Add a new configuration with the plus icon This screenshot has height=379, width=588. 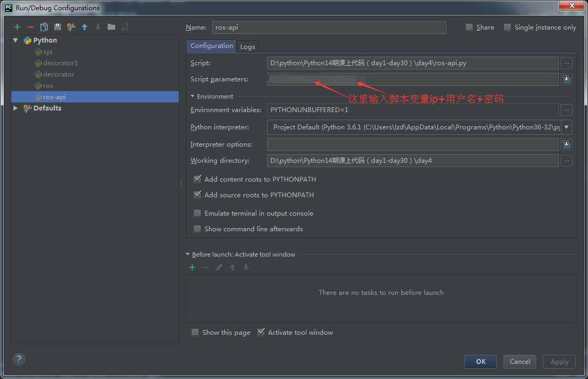click(17, 27)
